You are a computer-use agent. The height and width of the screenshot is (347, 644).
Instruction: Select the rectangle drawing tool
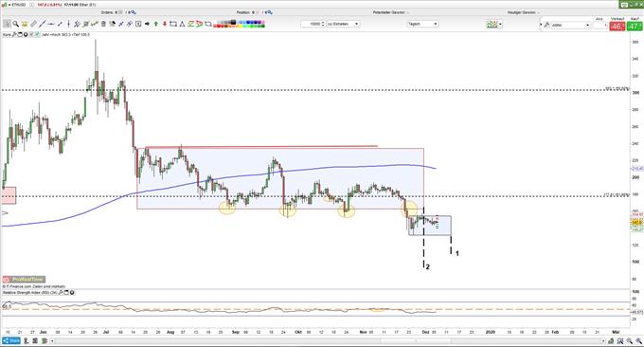coord(173,24)
